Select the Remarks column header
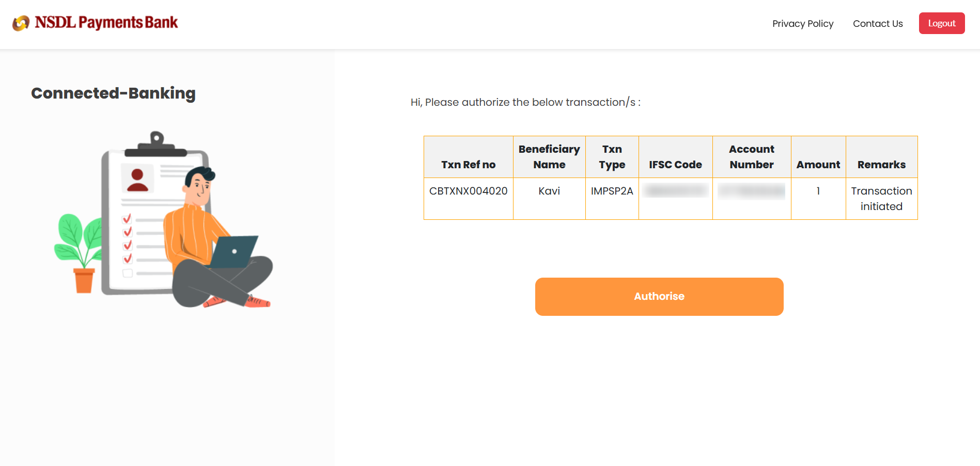The height and width of the screenshot is (466, 980). pos(881,165)
